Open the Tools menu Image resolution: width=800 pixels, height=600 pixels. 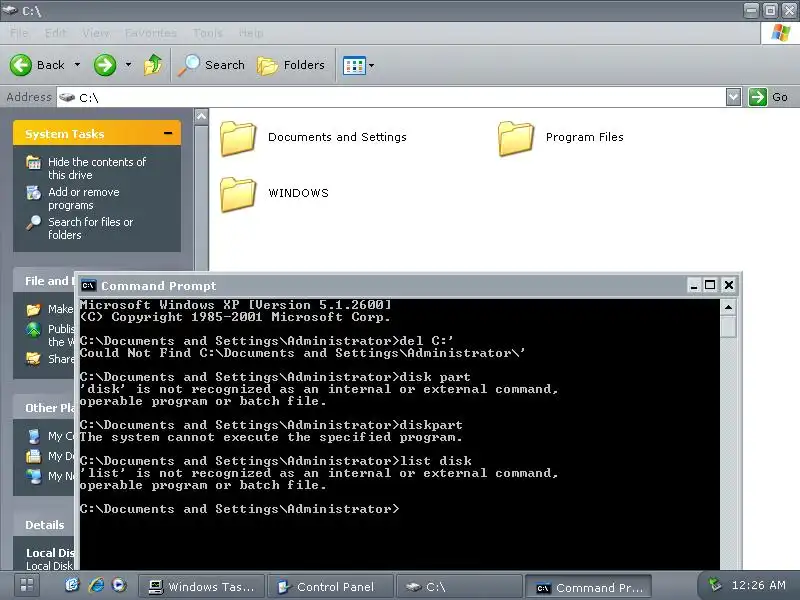pyautogui.click(x=207, y=33)
